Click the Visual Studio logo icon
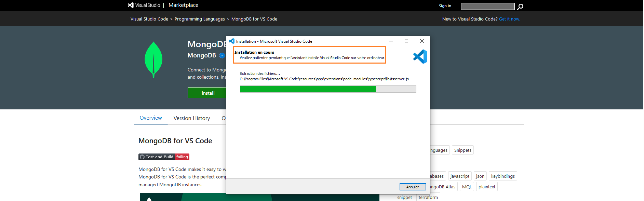This screenshot has width=644, height=201. point(131,5)
